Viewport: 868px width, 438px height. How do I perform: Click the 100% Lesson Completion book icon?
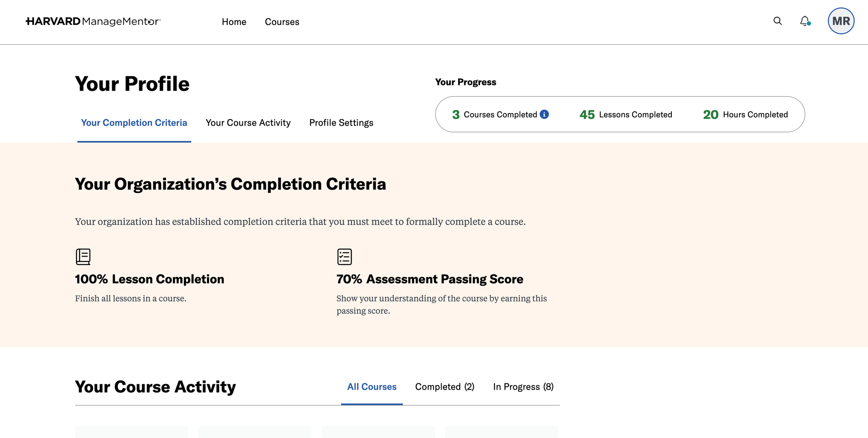click(83, 257)
